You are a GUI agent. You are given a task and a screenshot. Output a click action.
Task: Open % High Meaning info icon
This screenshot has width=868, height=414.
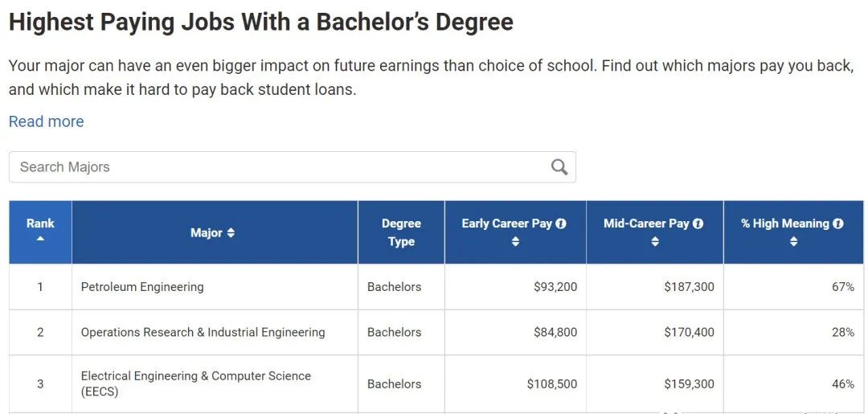coord(838,223)
